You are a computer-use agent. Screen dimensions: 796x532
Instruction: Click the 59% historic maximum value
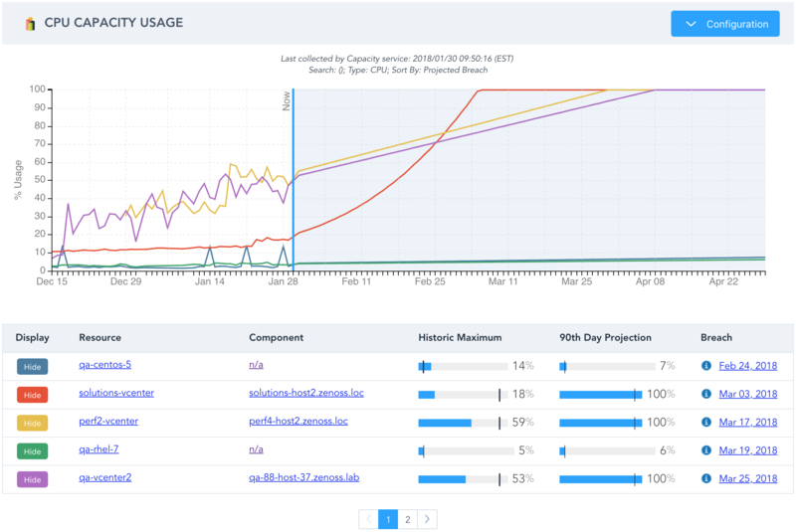coord(523,422)
